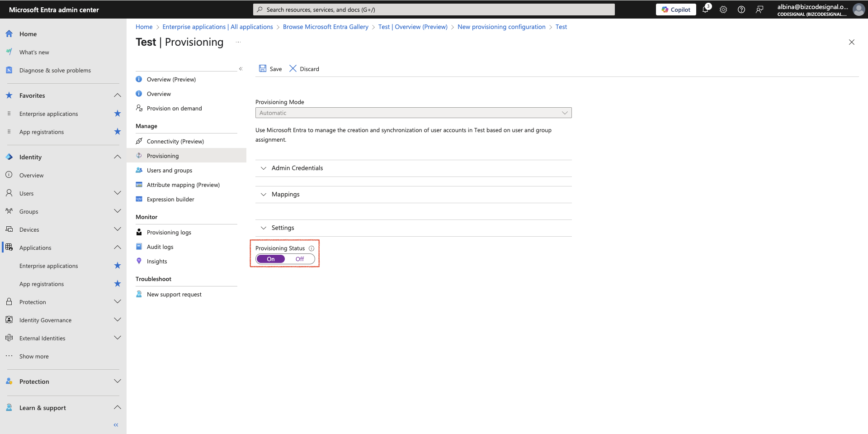868x434 pixels.
Task: Expand the Settings section
Action: pyautogui.click(x=414, y=228)
